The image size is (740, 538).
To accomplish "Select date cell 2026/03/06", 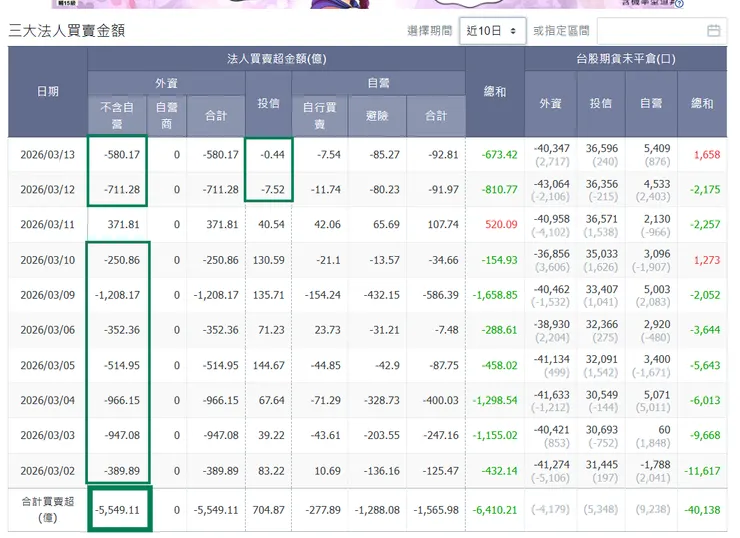I will pos(48,330).
